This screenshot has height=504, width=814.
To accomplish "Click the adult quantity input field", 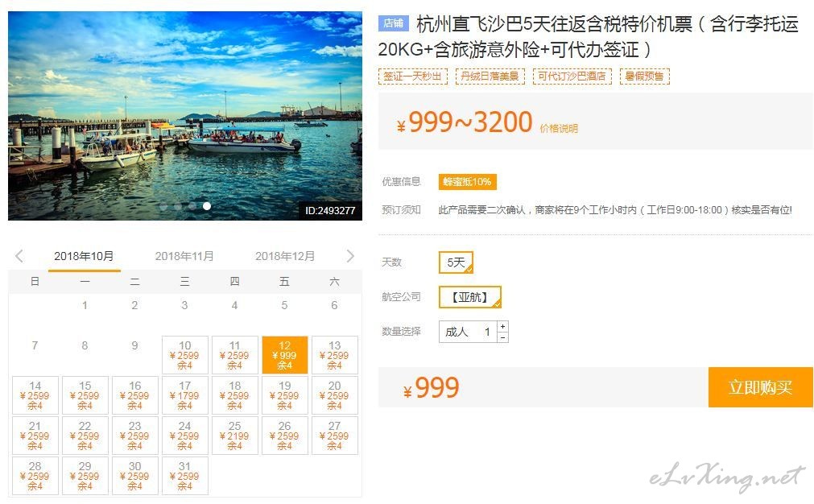I will point(467,332).
